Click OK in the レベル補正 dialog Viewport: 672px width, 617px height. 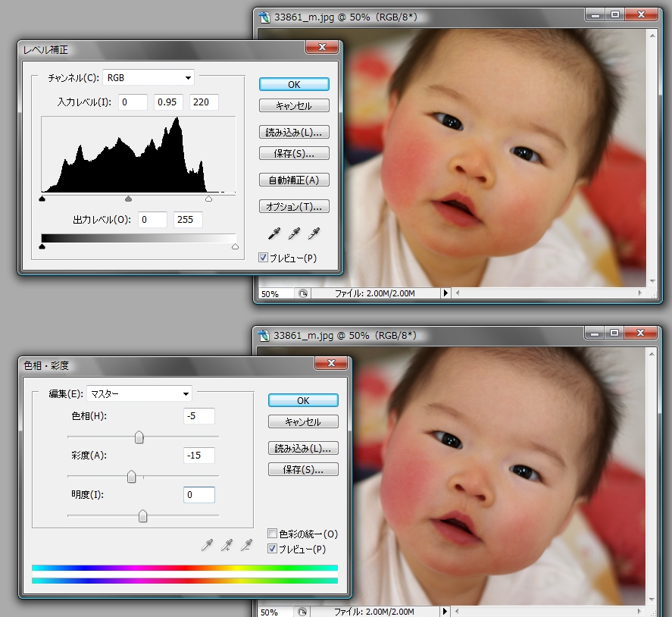[x=294, y=84]
